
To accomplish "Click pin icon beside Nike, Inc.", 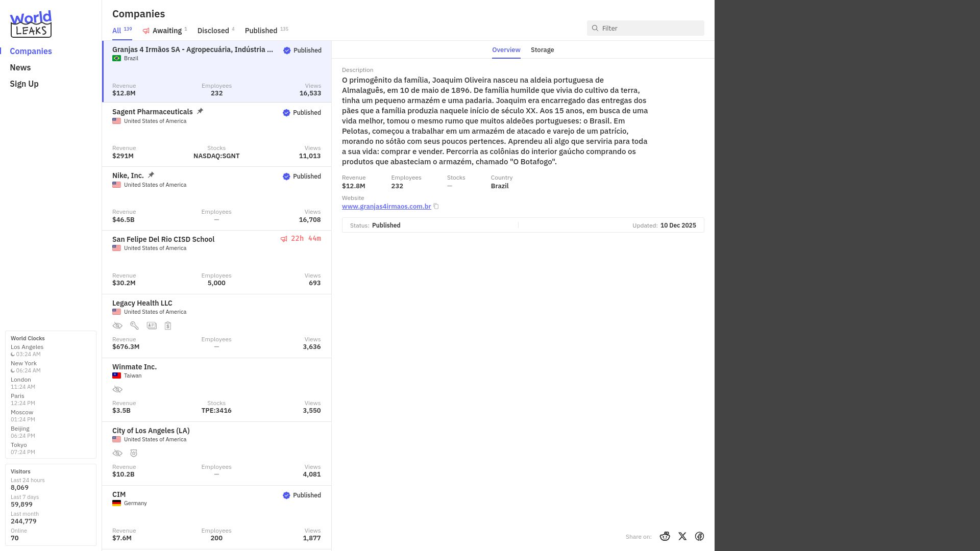I will tap(151, 175).
